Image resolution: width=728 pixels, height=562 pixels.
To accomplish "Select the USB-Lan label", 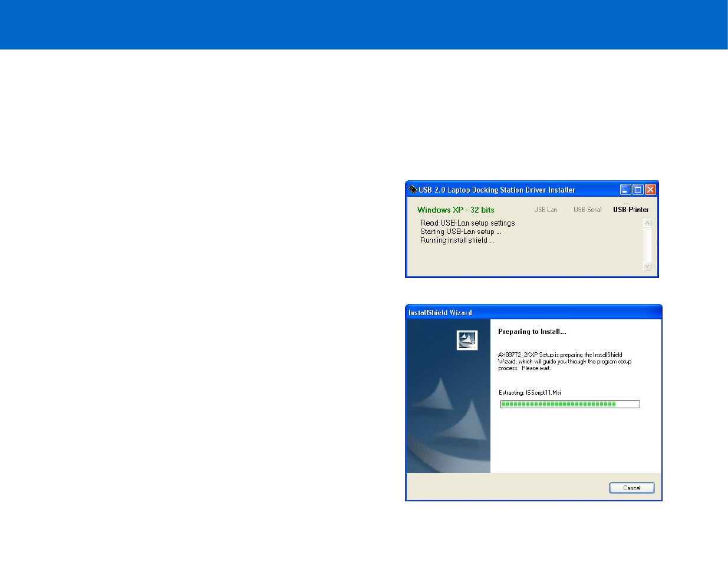I will 546,210.
